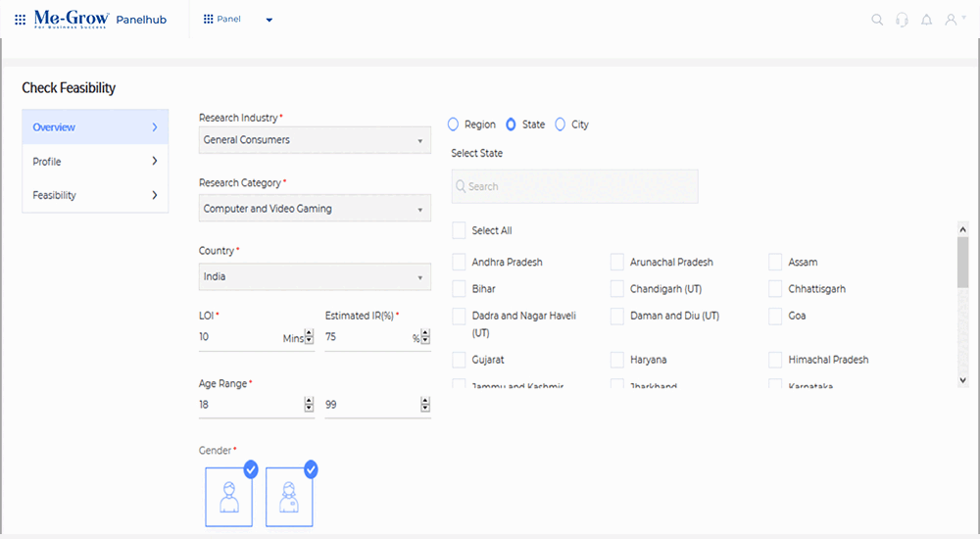Click the magnifier icon in state search
This screenshot has height=539, width=980.
pyautogui.click(x=461, y=186)
